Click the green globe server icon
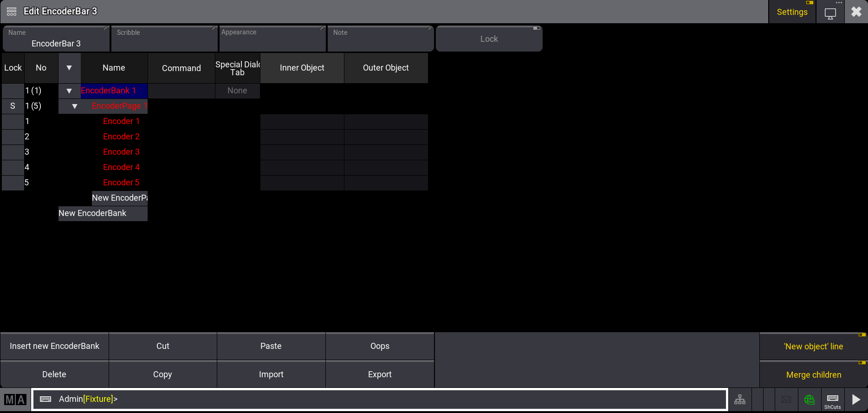868x413 pixels. pyautogui.click(x=810, y=400)
